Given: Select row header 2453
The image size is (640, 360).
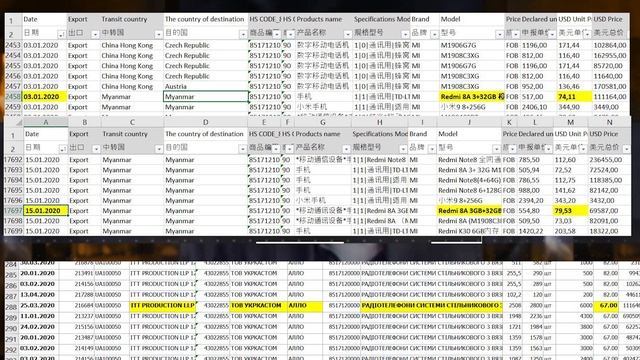Looking at the screenshot, I should [13, 45].
